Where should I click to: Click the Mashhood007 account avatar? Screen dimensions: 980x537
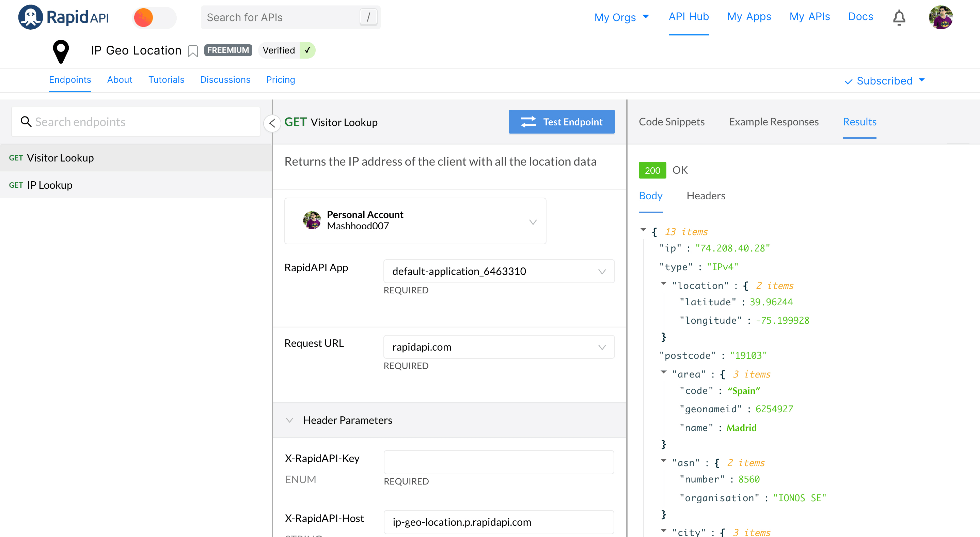pyautogui.click(x=312, y=220)
